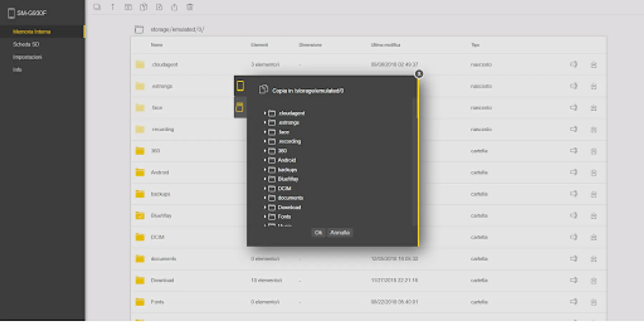Click the arrow icon in DCIM row
Viewport: 644px width, 322px height.
pos(574,237)
